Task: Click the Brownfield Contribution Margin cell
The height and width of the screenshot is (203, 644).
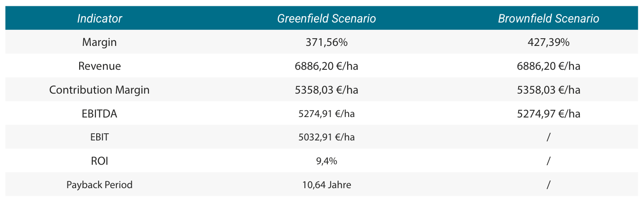Action: click(549, 90)
